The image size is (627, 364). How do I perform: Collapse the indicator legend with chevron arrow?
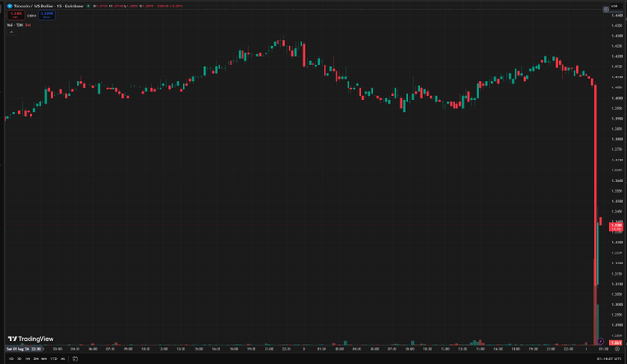click(11, 32)
